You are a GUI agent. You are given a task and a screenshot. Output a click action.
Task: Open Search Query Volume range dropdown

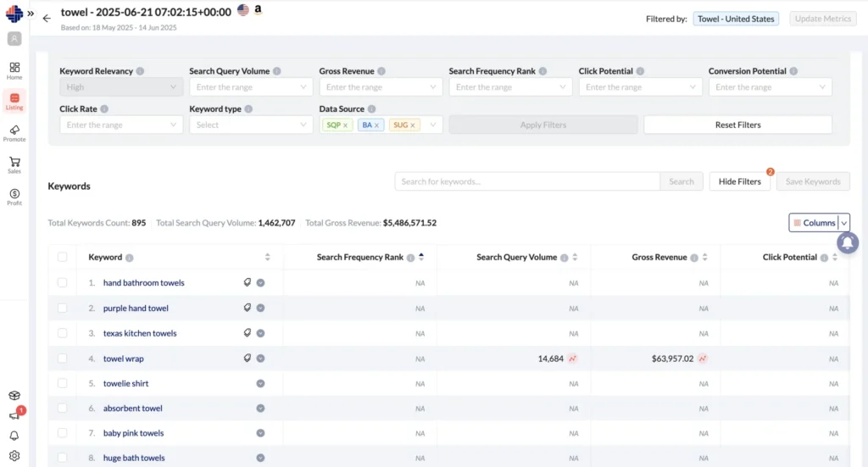(251, 86)
